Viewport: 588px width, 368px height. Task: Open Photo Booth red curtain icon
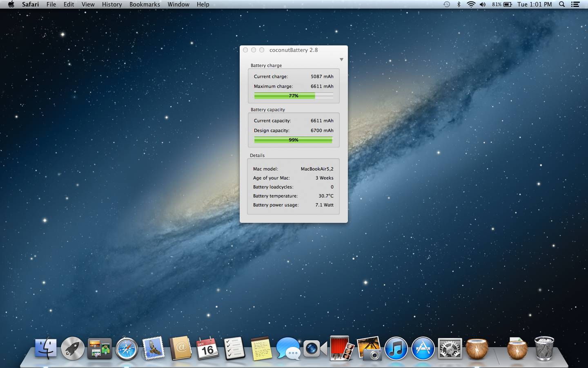[342, 348]
